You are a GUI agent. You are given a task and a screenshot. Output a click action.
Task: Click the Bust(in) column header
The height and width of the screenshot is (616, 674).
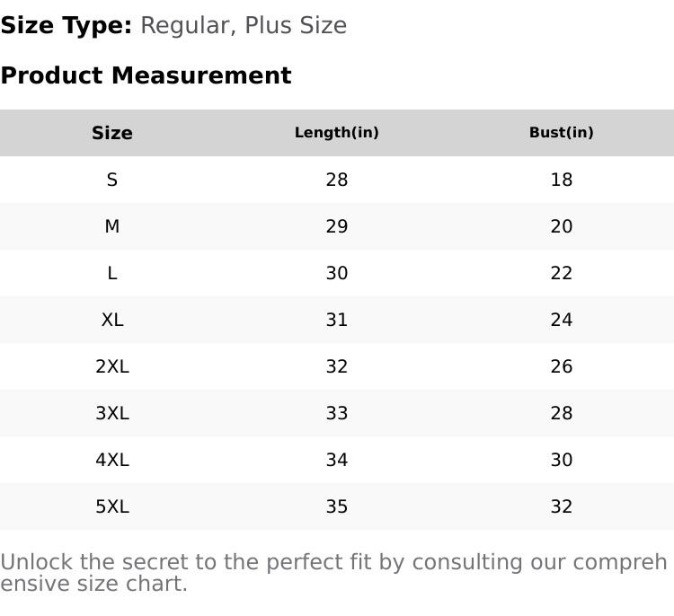click(x=562, y=133)
